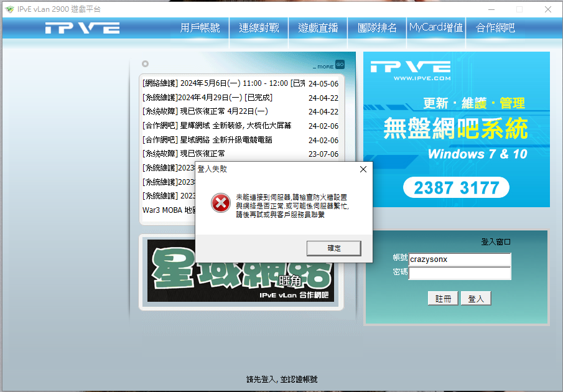Image resolution: width=563 pixels, height=392 pixels.
Task: Open news '[網絡維護] 2024年5月6日(一) 11:00 - 12:00'
Action: click(x=223, y=83)
